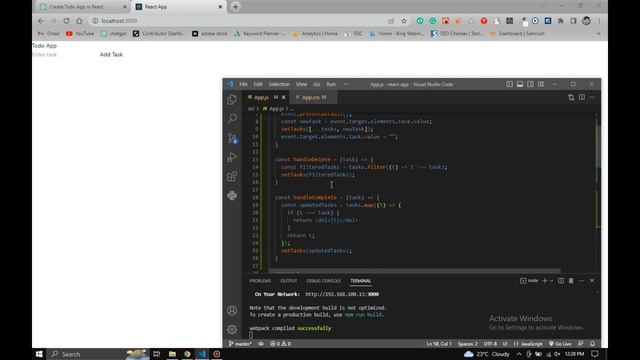Open the Selection menu

coord(279,84)
